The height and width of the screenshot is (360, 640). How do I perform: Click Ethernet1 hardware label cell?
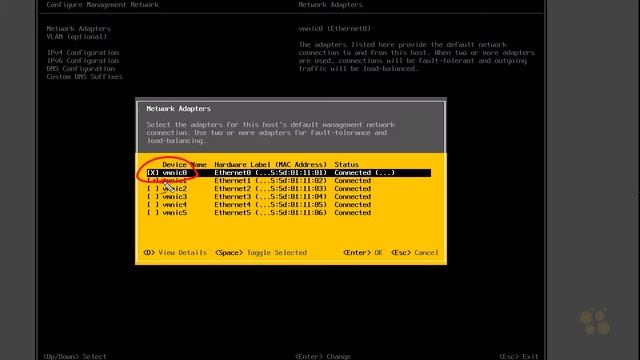point(271,181)
